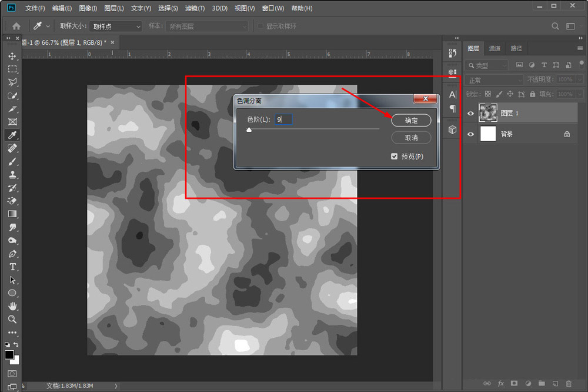588x392 pixels.
Task: Toggle the 显示取样环 checkbox
Action: pos(260,26)
